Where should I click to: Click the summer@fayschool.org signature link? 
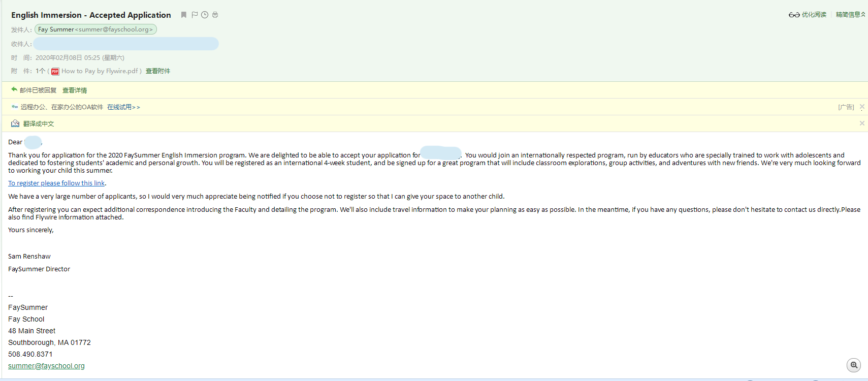point(46,366)
